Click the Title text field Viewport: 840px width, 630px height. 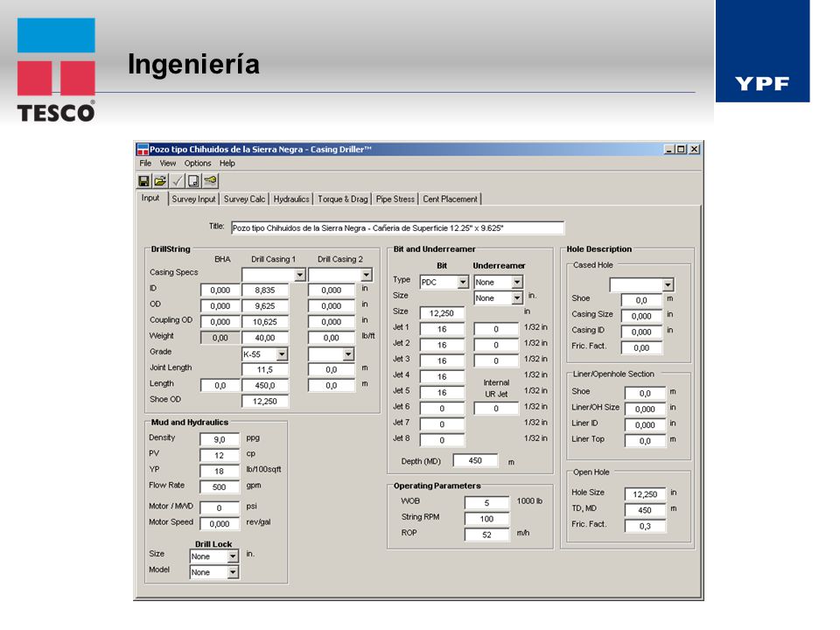coord(397,228)
